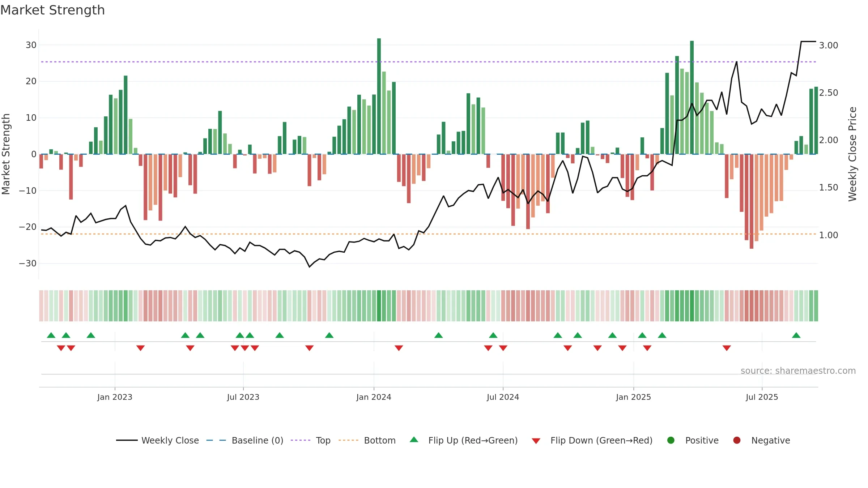Toggle the Positive legend entry
The height and width of the screenshot is (488, 868).
tap(693, 440)
